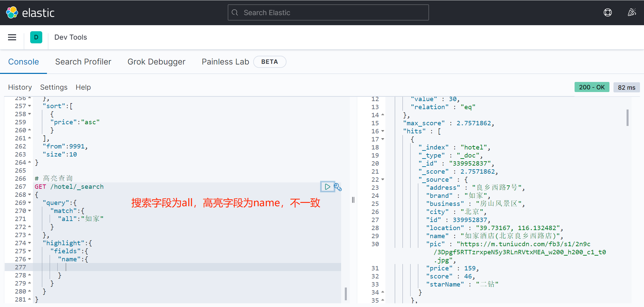Screen dimensions: 644x307
Task: Open the Dev Tools breadcrumb
Action: point(70,37)
